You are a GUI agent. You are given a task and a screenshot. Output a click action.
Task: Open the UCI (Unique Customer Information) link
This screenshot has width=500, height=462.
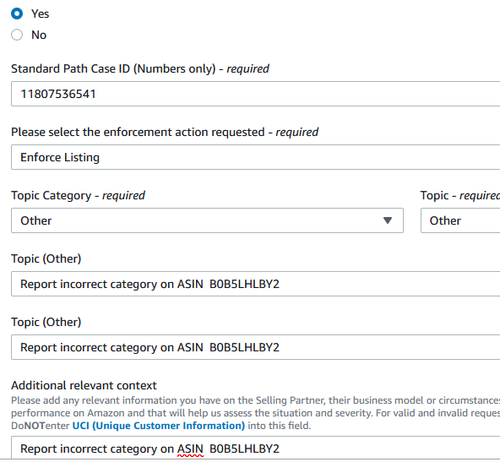pos(159,426)
